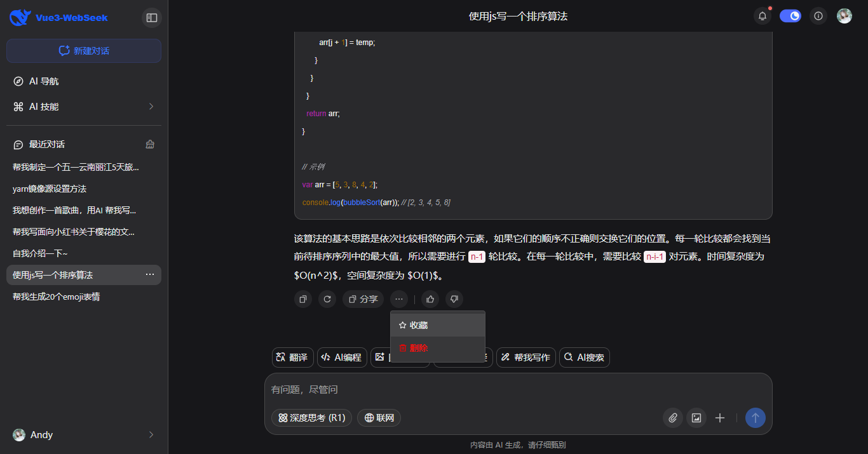Select 删除 from the context menu

[x=414, y=349]
